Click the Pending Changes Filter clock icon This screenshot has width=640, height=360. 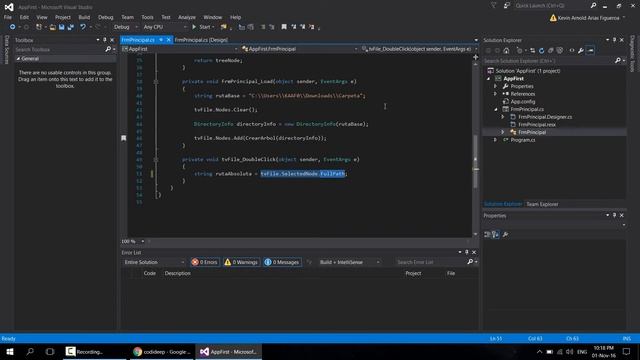click(519, 51)
